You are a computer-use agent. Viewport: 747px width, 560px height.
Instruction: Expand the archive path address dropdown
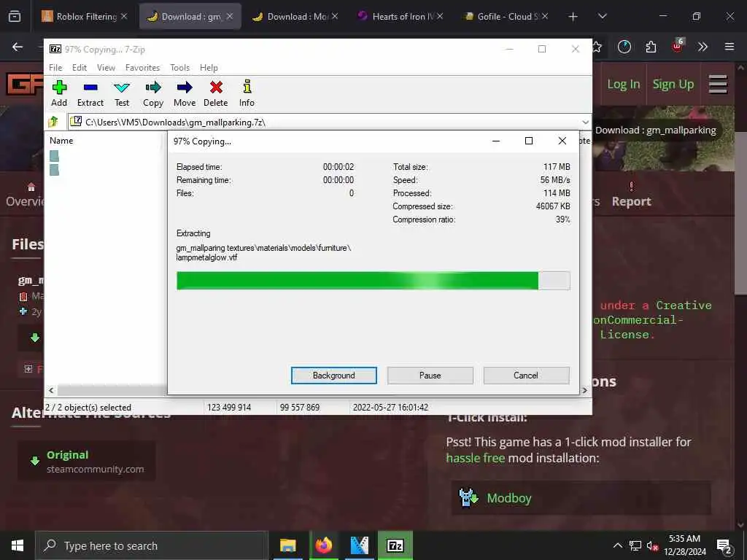585,122
